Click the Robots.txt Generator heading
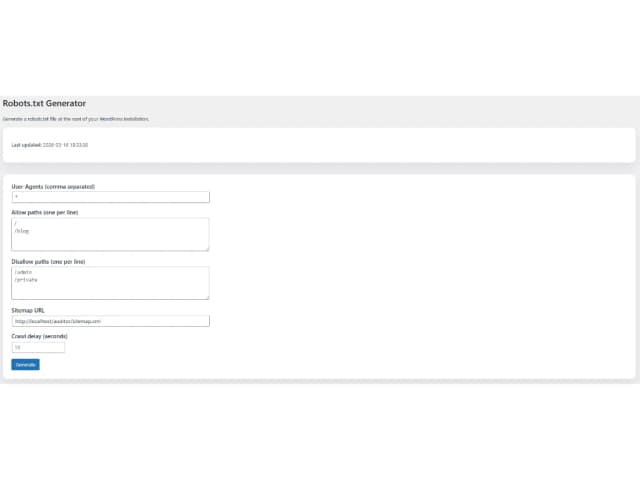The height and width of the screenshot is (480, 640). click(x=44, y=103)
